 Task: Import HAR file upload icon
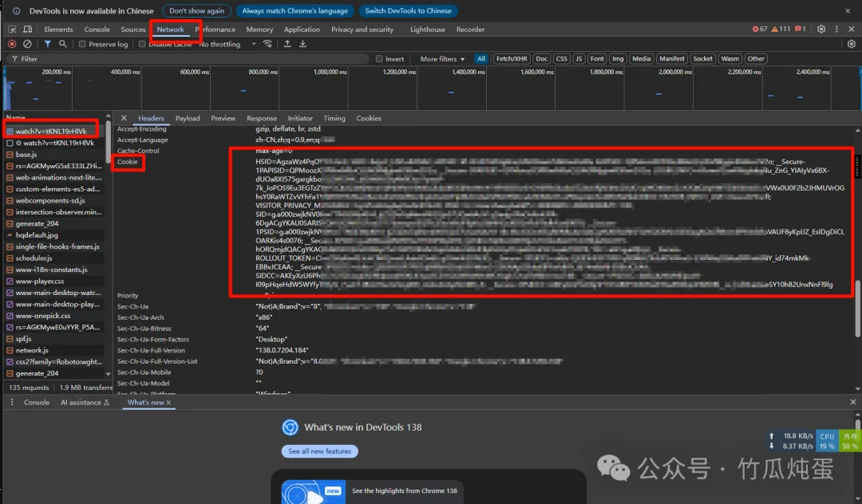click(x=287, y=44)
